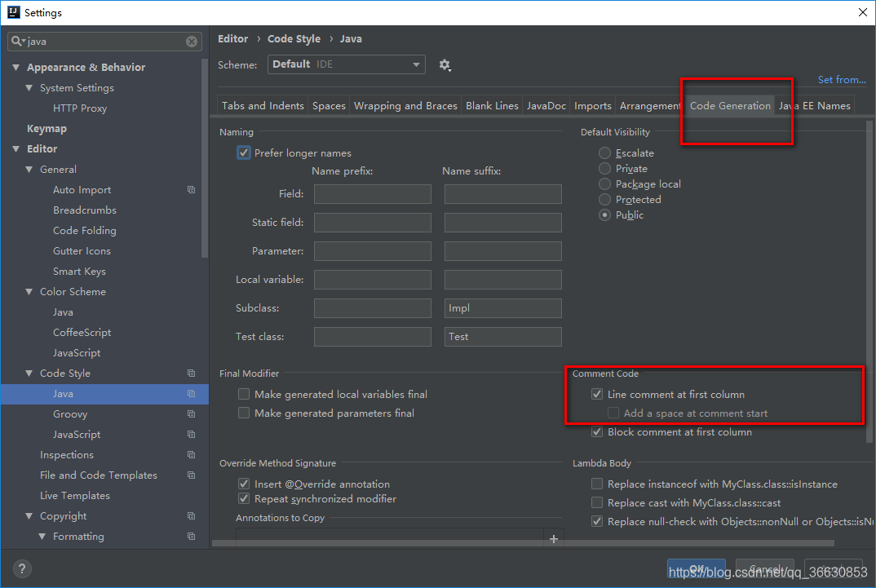Screen dimensions: 876x588
Task: Click the project-level icon beside Copyright
Action: (x=191, y=516)
